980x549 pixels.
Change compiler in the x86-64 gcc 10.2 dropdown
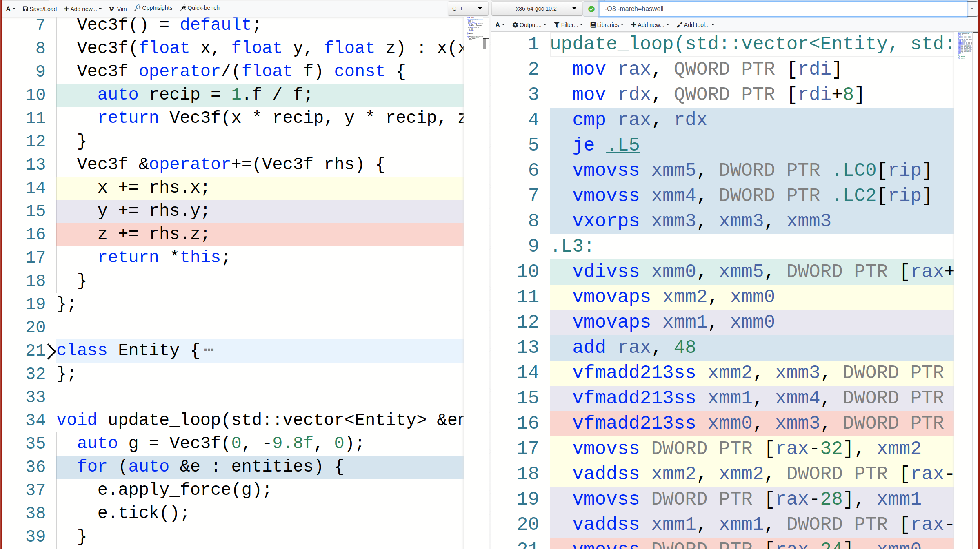(x=536, y=8)
